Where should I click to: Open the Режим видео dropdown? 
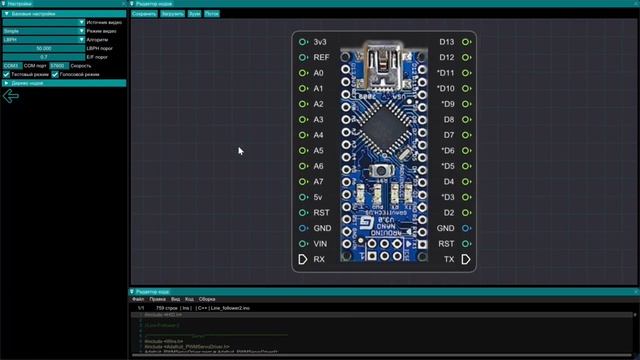[44, 31]
